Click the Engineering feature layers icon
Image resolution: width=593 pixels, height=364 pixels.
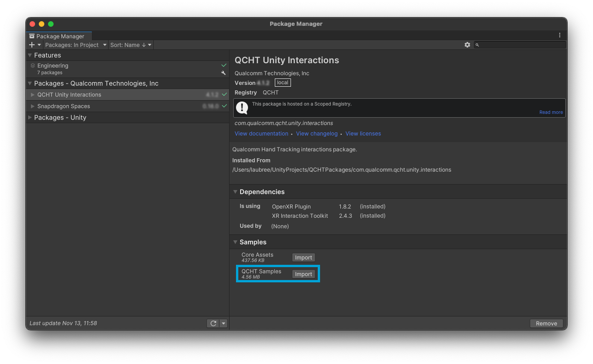33,66
